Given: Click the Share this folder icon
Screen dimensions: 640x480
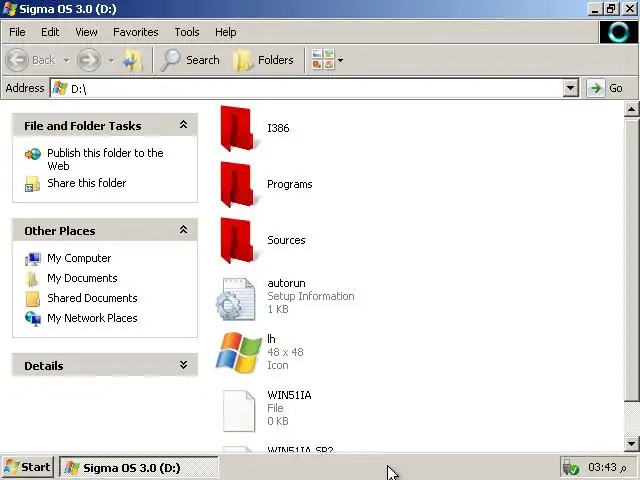Looking at the screenshot, I should (33, 184).
